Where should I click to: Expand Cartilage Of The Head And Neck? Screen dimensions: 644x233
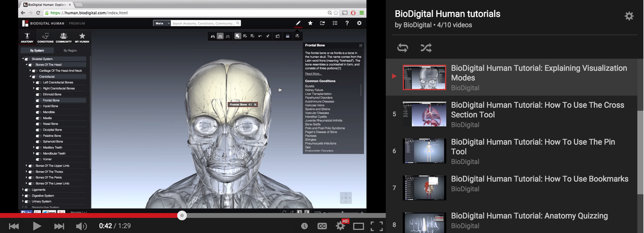(30, 71)
